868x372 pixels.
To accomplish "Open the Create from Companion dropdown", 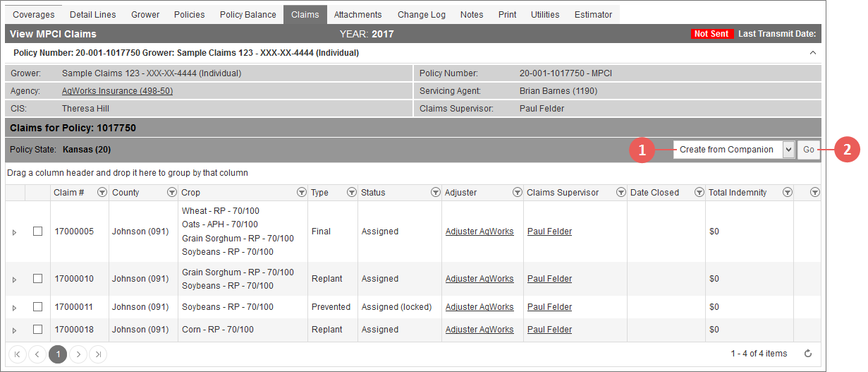I will tap(734, 150).
